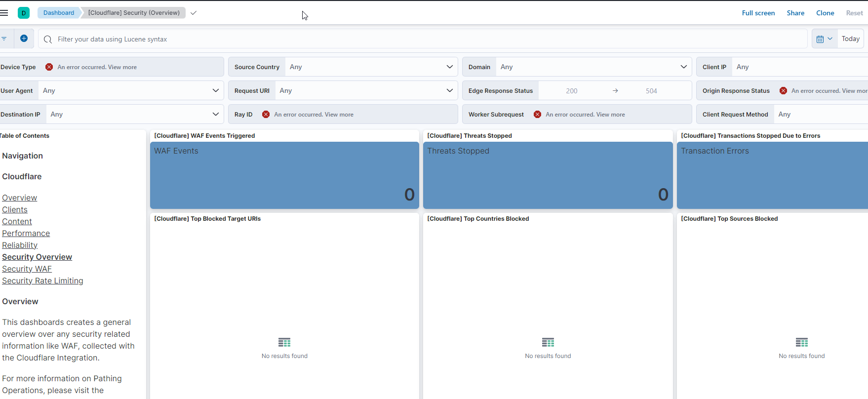Image resolution: width=868 pixels, height=399 pixels.
Task: Click the [Cloudflare] Threats Stopped panel title
Action: 470,136
